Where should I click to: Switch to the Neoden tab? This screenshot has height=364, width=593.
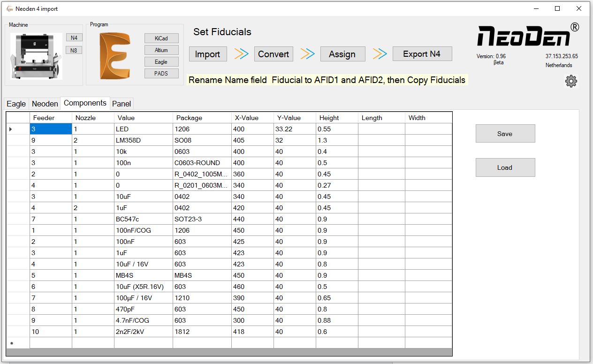[45, 104]
